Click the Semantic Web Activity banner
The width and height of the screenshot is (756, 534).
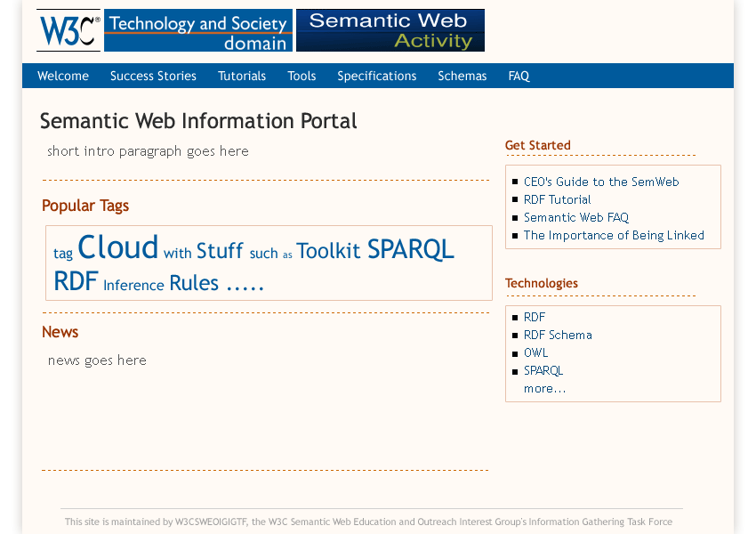click(x=390, y=30)
